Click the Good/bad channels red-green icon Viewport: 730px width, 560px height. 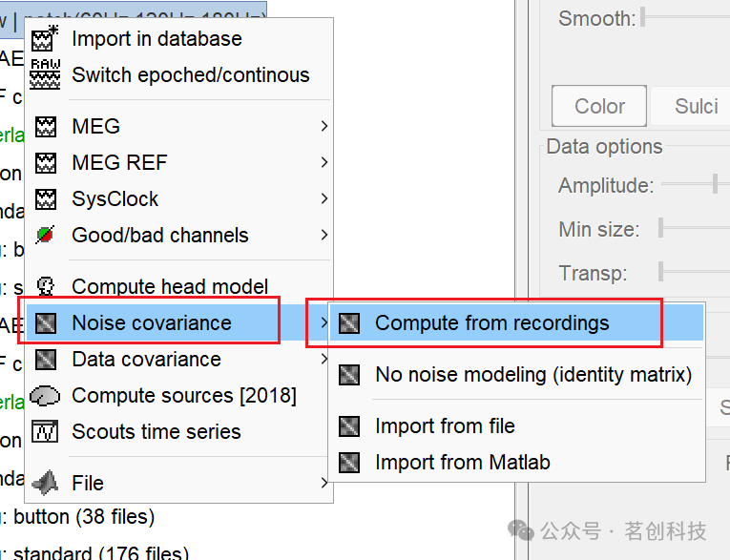(x=45, y=235)
